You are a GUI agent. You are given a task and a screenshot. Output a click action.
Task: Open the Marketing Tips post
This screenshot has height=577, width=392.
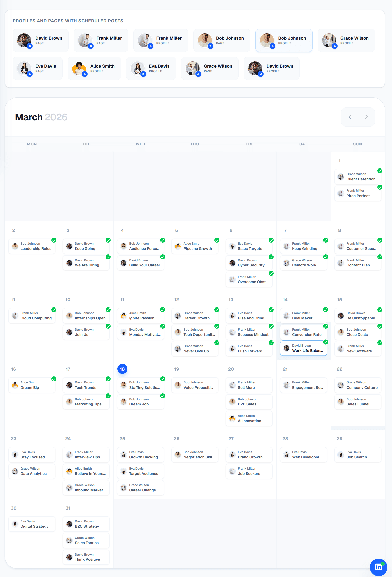click(86, 402)
